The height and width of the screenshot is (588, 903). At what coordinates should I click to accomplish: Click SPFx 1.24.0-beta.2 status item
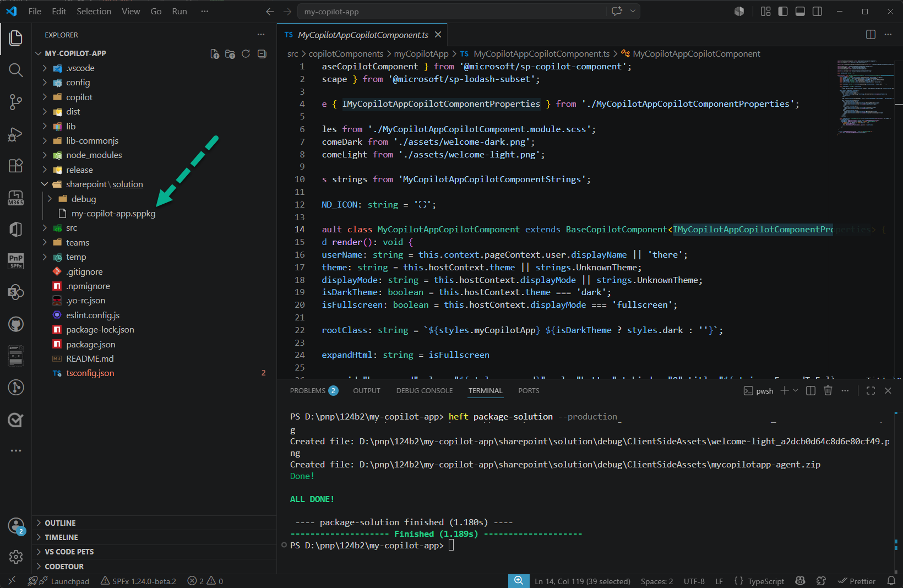click(138, 581)
